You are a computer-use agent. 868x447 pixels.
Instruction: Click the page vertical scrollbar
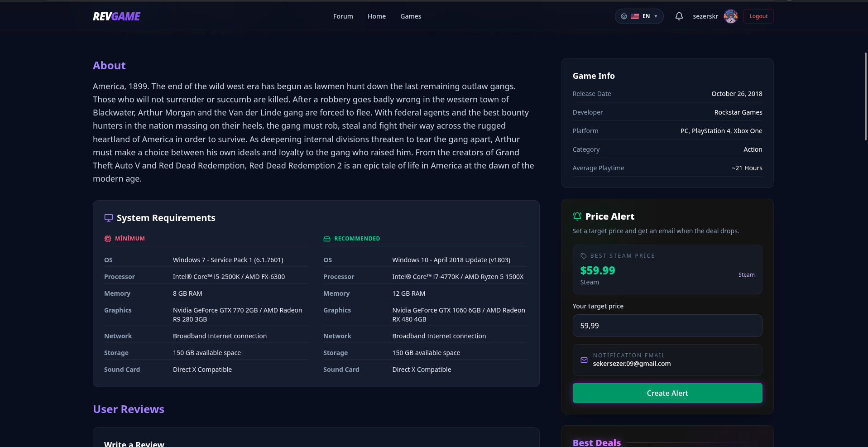coord(865,96)
